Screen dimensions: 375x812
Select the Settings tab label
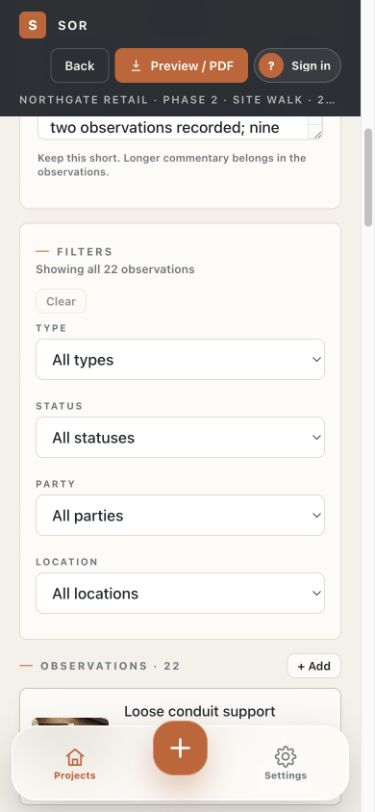pos(285,775)
